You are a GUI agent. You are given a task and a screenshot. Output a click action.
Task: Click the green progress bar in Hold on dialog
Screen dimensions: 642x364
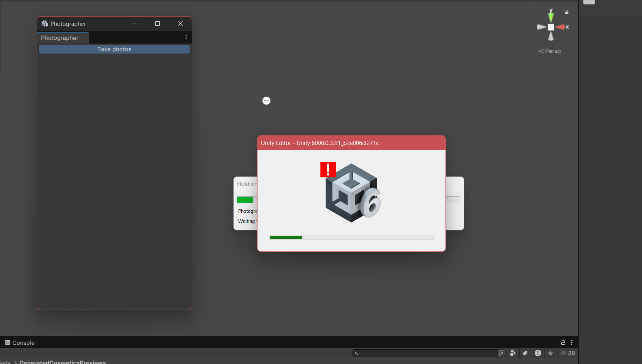coord(245,200)
